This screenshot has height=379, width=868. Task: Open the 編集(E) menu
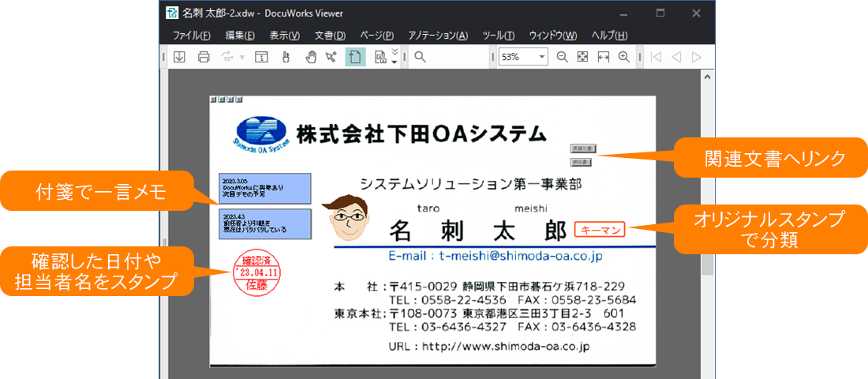[240, 36]
